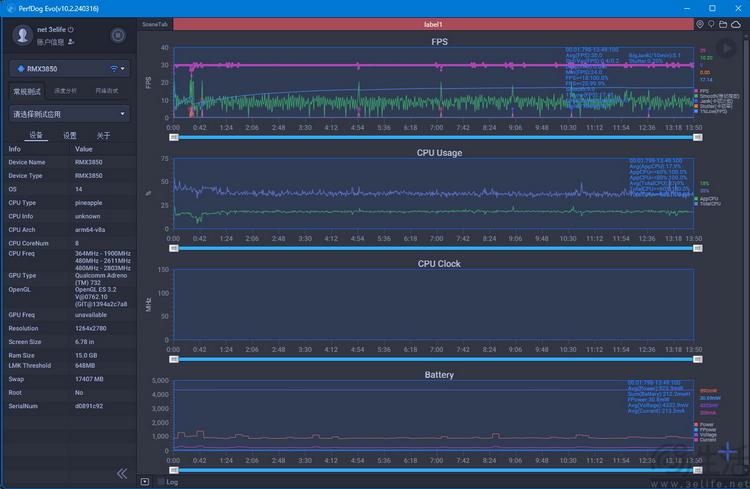Click CPU Usage right range slider handle

click(698, 248)
